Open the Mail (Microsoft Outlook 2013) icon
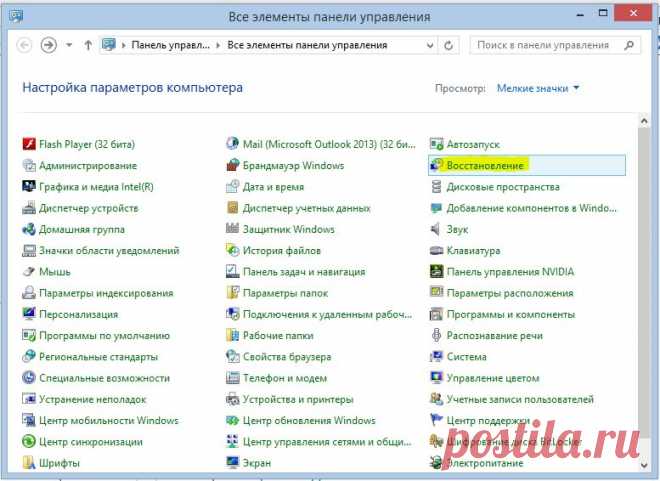Image resolution: width=660 pixels, height=481 pixels. point(232,144)
